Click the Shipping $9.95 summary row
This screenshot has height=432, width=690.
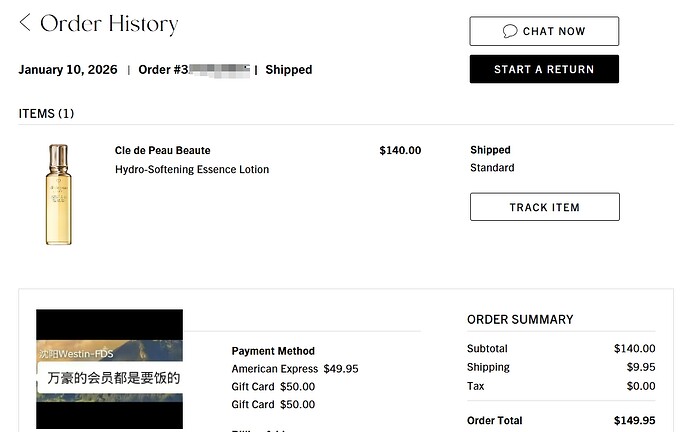coord(560,367)
